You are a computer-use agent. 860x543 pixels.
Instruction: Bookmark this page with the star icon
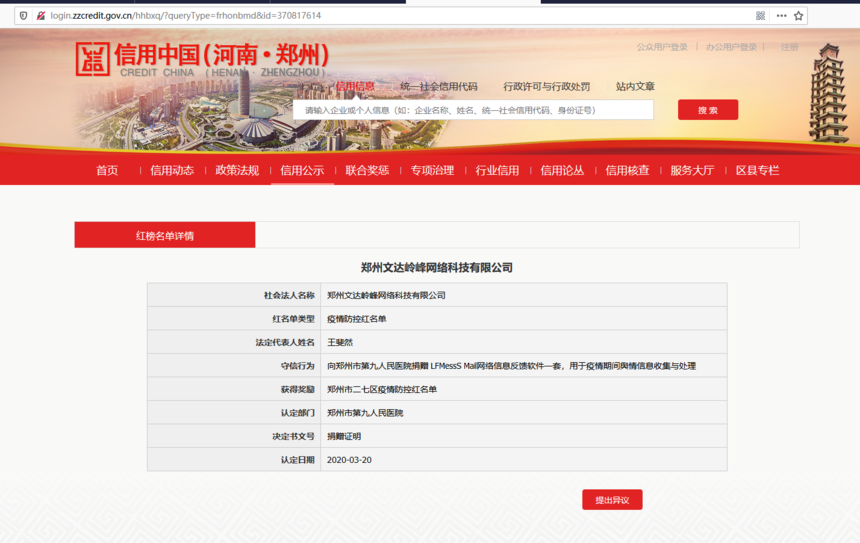pyautogui.click(x=798, y=16)
